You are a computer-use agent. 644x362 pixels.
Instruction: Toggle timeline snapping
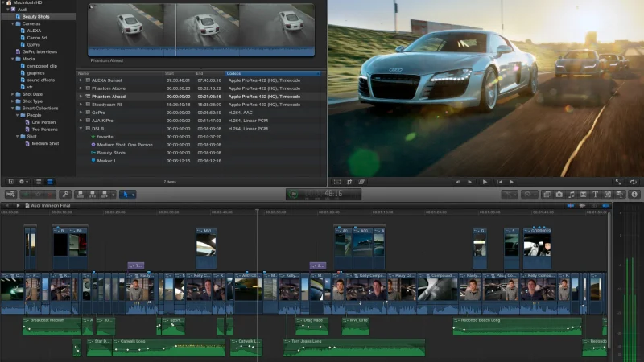click(605, 206)
